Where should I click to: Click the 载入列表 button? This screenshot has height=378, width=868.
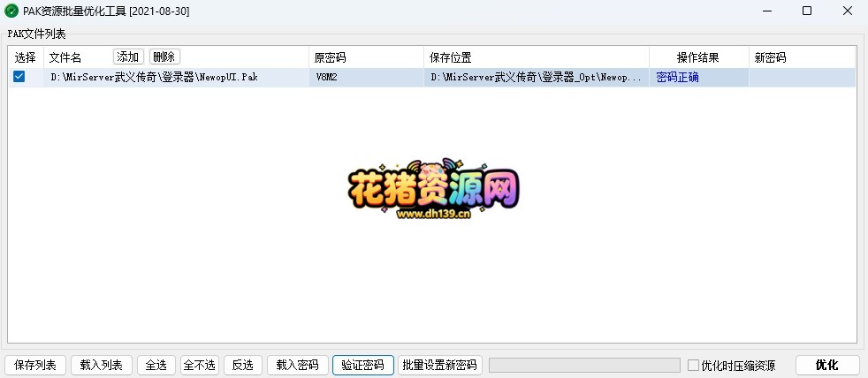tap(102, 366)
